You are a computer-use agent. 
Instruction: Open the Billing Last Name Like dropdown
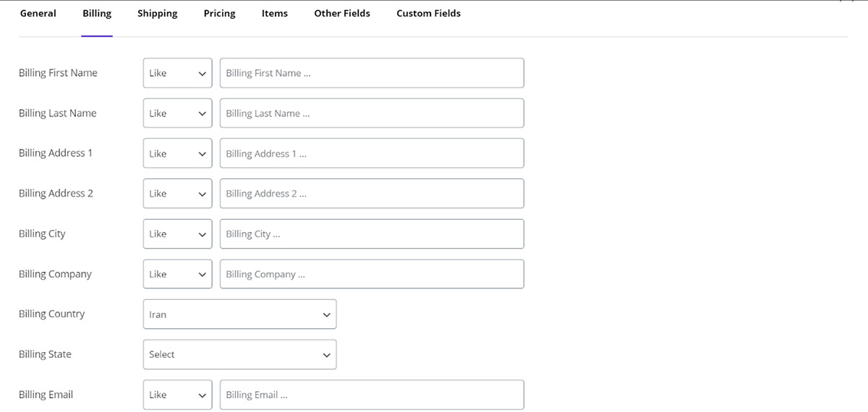click(177, 113)
